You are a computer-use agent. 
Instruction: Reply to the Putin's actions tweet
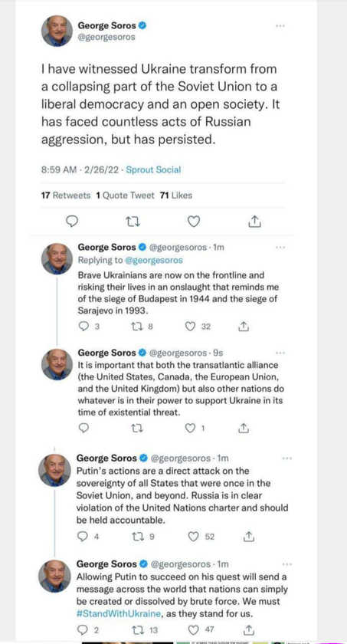(x=83, y=537)
